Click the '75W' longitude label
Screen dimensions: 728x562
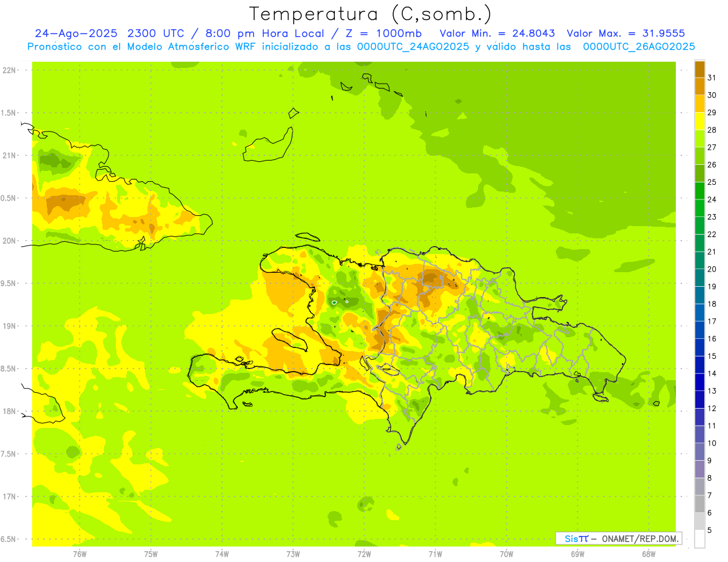click(x=151, y=554)
